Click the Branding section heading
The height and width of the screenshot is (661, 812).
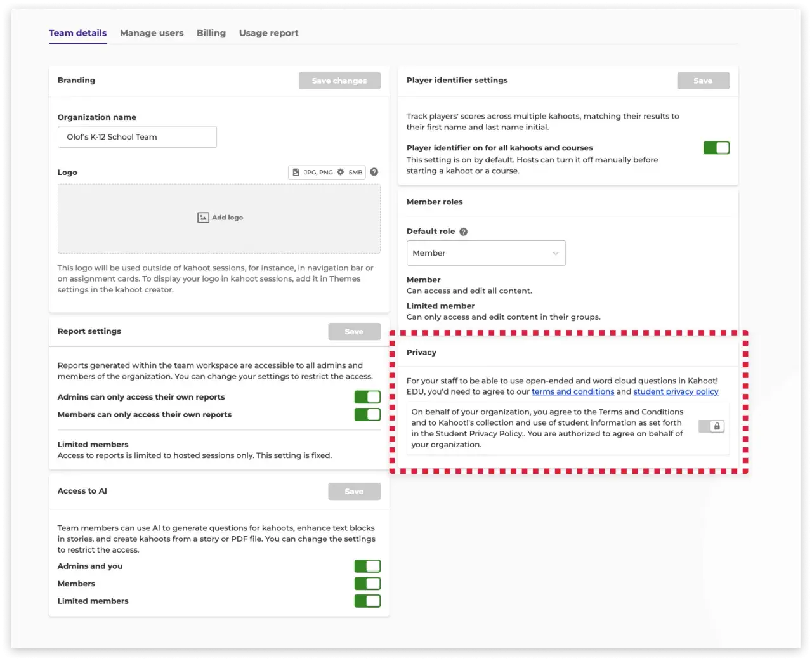click(x=76, y=80)
